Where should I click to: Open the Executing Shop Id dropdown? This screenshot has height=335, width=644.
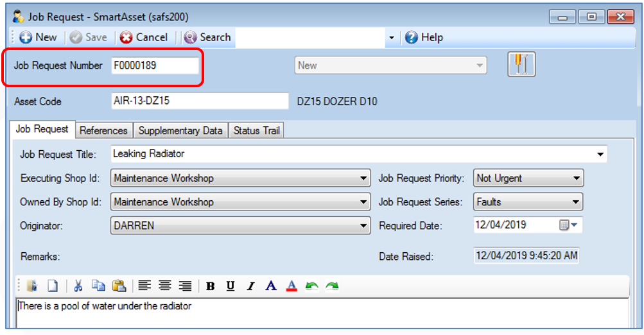[240, 178]
